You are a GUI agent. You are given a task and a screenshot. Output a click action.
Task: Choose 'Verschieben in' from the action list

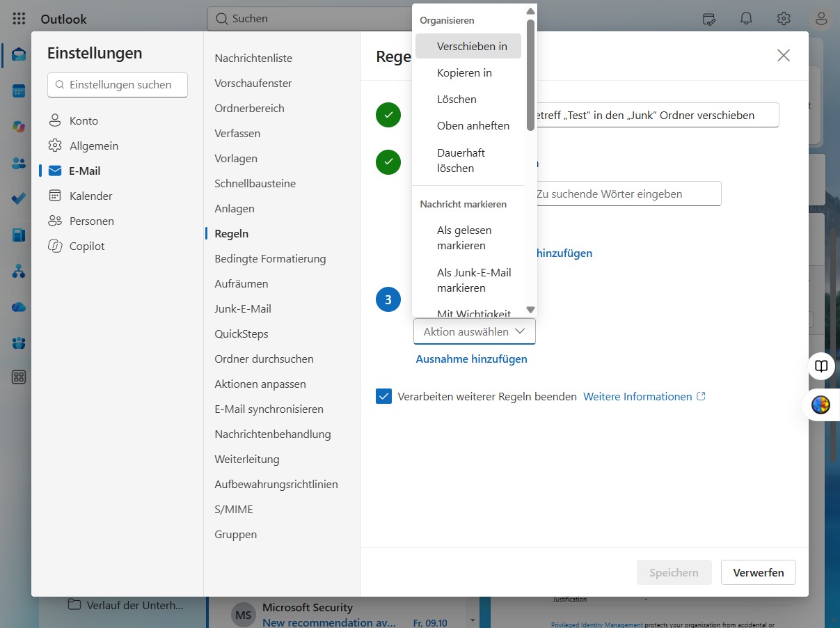[468, 47]
